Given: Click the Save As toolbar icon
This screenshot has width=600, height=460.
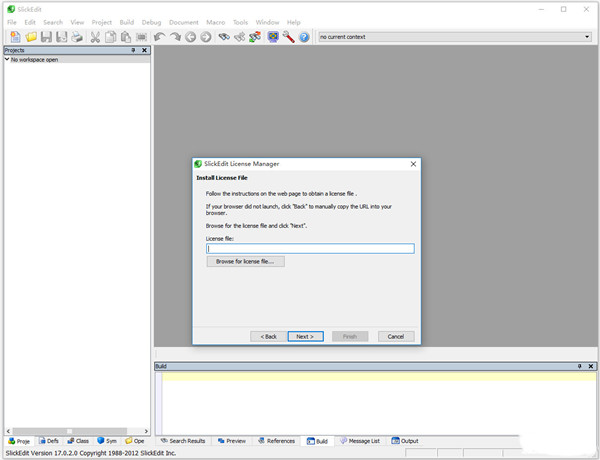Looking at the screenshot, I should (61, 37).
